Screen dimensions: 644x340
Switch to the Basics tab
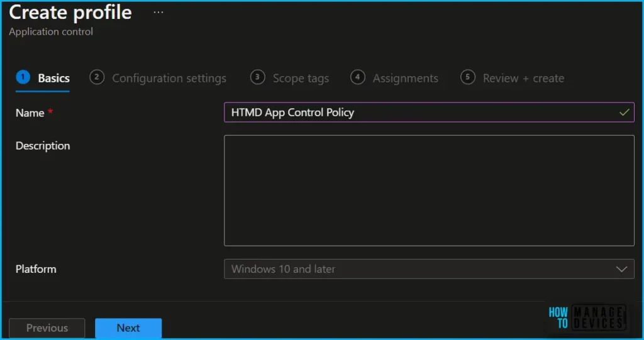[53, 79]
